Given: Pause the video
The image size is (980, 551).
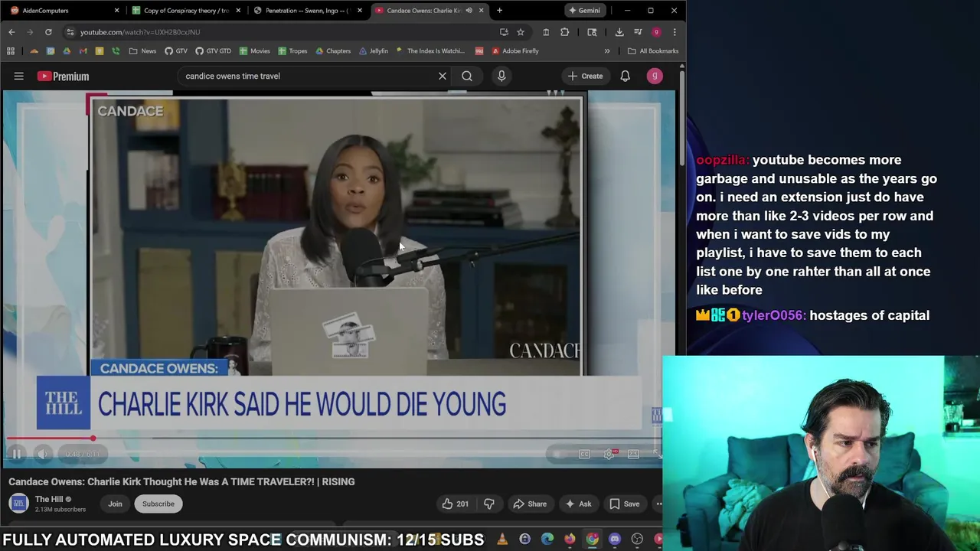Looking at the screenshot, I should [x=16, y=454].
